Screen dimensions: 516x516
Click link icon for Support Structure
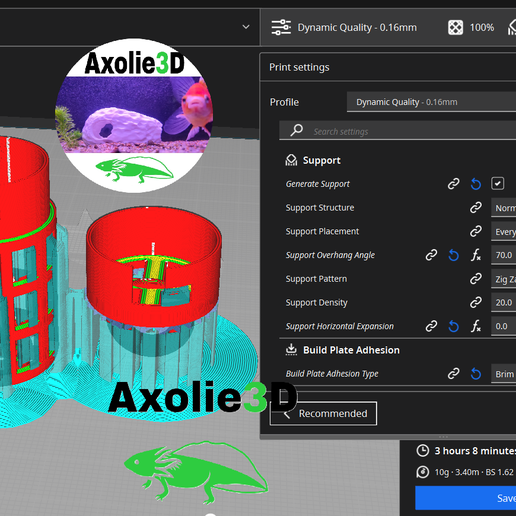476,207
